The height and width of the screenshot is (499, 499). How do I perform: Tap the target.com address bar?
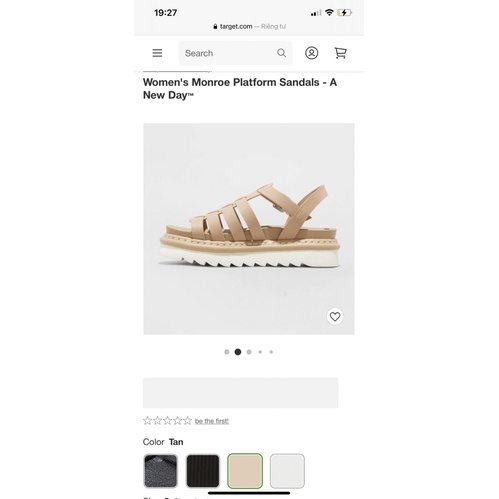tap(249, 26)
